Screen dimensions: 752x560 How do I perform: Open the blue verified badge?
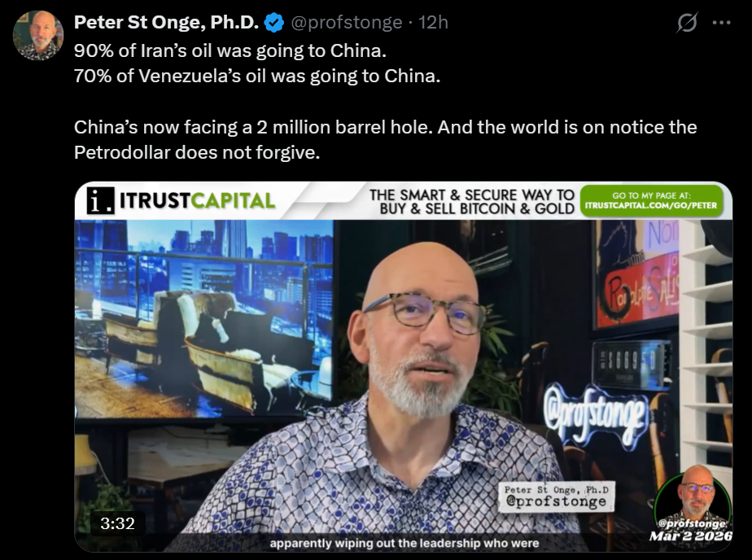coord(273,23)
